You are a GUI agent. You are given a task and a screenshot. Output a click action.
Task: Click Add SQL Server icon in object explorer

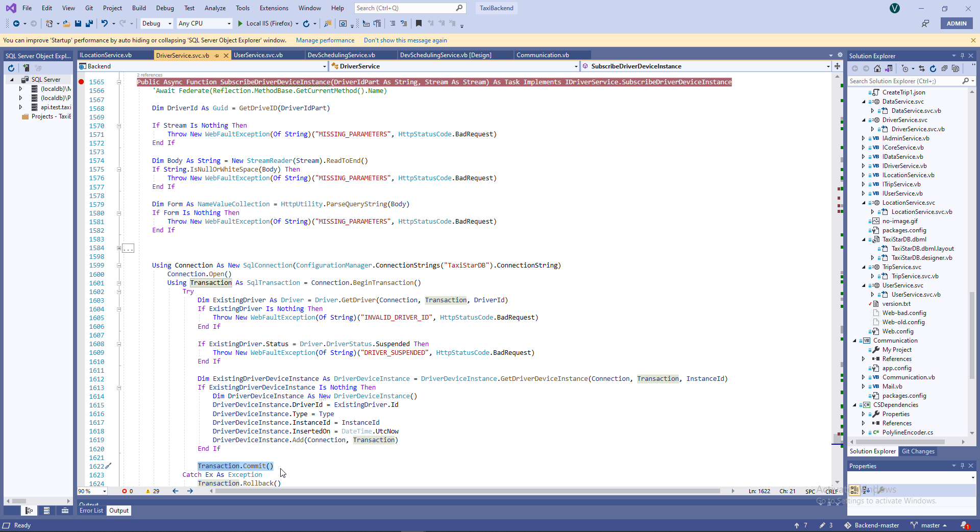click(x=26, y=68)
